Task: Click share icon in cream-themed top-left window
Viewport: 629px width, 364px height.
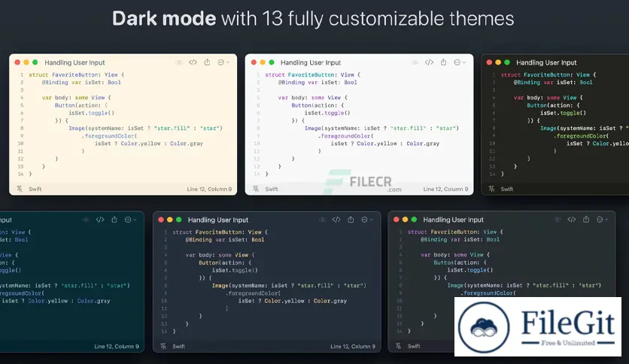Action: coord(207,62)
